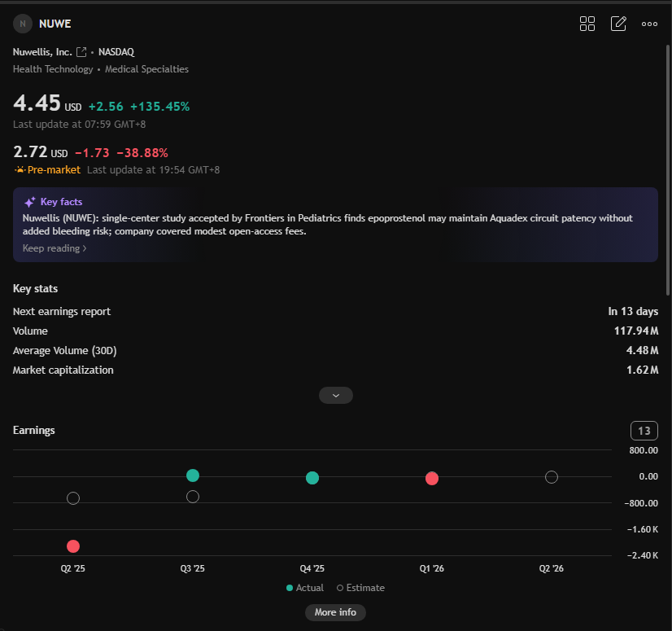This screenshot has width=672, height=631.
Task: Click the Key facts sparkle icon
Action: click(x=29, y=202)
